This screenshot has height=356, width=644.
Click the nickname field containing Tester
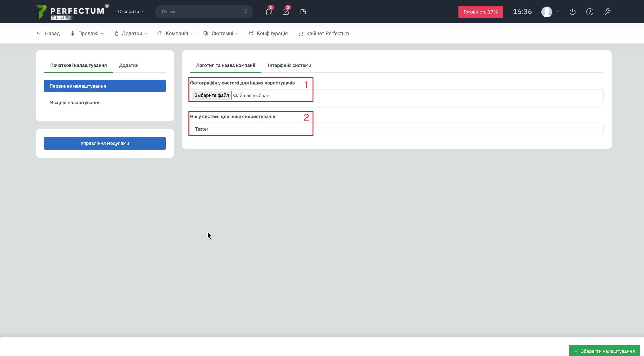pos(396,129)
